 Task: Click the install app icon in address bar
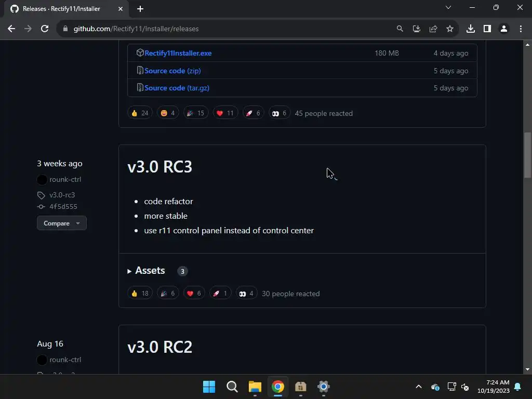click(x=417, y=29)
